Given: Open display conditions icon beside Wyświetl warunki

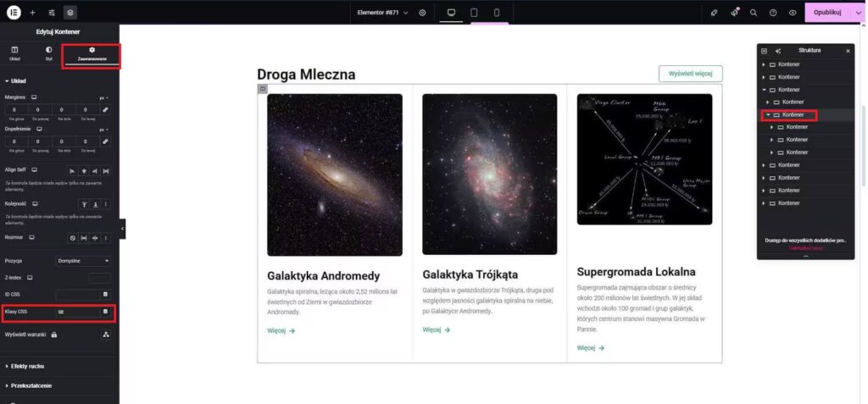Looking at the screenshot, I should (106, 335).
